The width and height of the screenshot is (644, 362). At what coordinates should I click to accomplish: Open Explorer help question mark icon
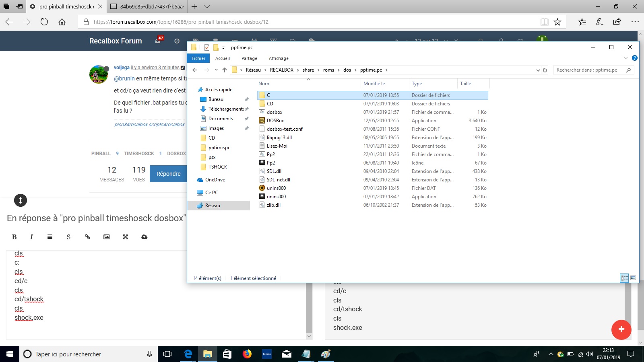635,58
